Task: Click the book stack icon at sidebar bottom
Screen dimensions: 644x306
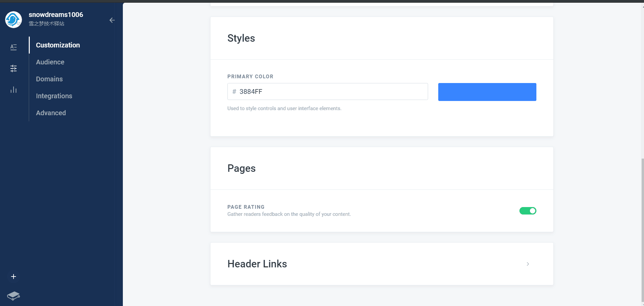Action: pyautogui.click(x=13, y=295)
